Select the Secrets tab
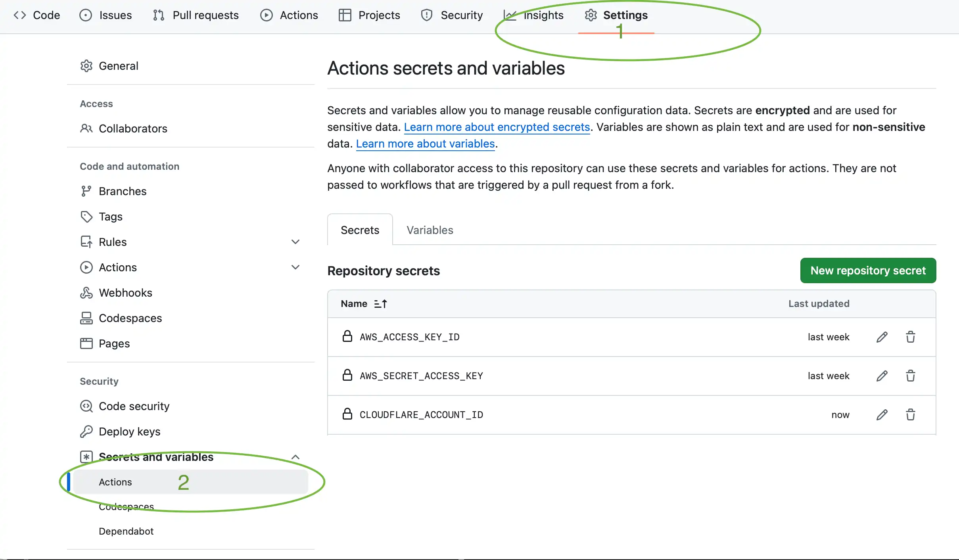The height and width of the screenshot is (560, 959). coord(360,230)
